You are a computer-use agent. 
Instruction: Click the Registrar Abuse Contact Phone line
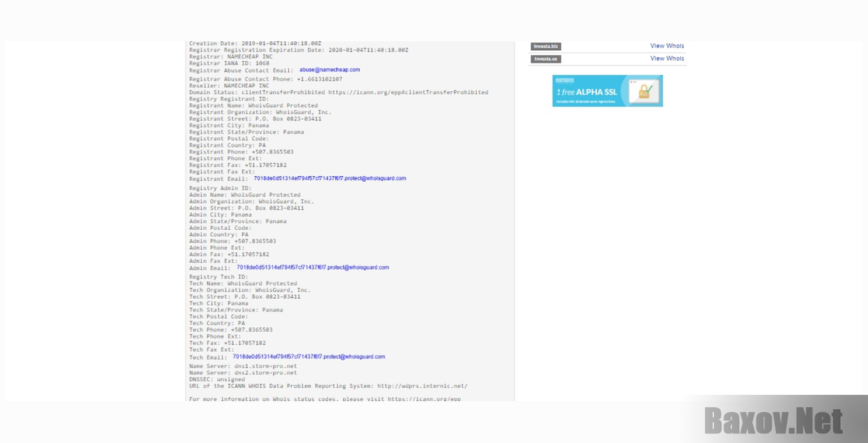266,79
